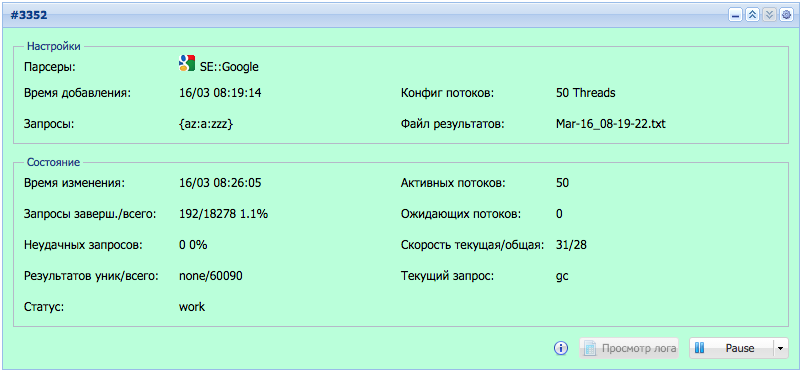This screenshot has height=372, width=802.
Task: Click the blue info icon
Action: pos(561,348)
